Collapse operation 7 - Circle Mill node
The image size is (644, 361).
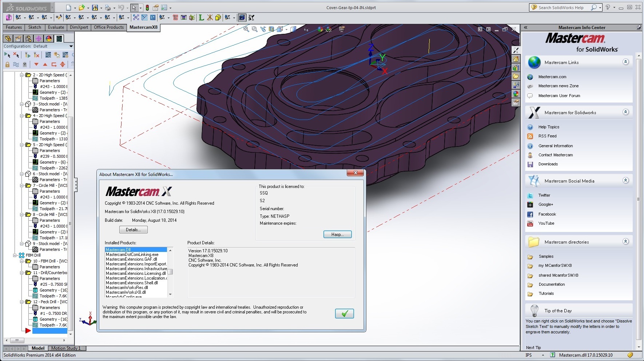click(x=22, y=185)
